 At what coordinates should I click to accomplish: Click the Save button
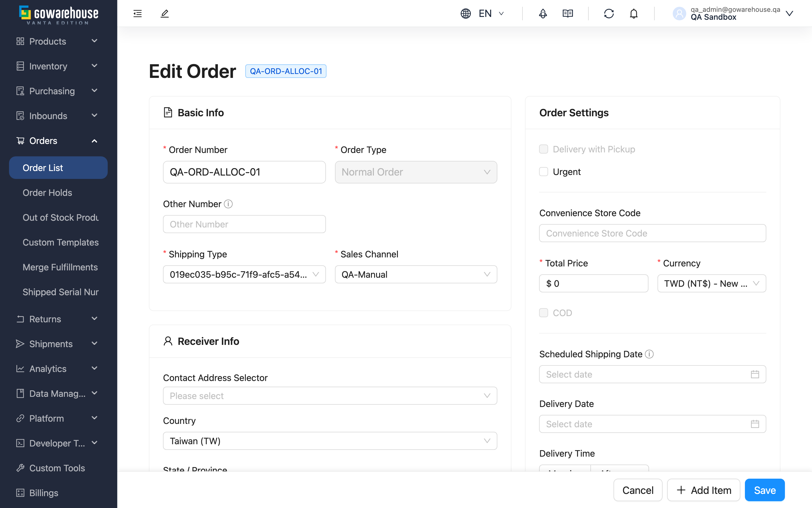click(765, 490)
